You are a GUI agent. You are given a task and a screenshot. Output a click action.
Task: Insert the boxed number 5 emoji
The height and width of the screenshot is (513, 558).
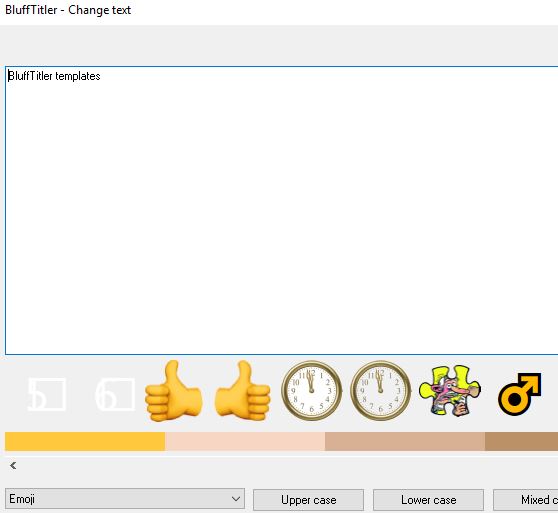pos(47,394)
